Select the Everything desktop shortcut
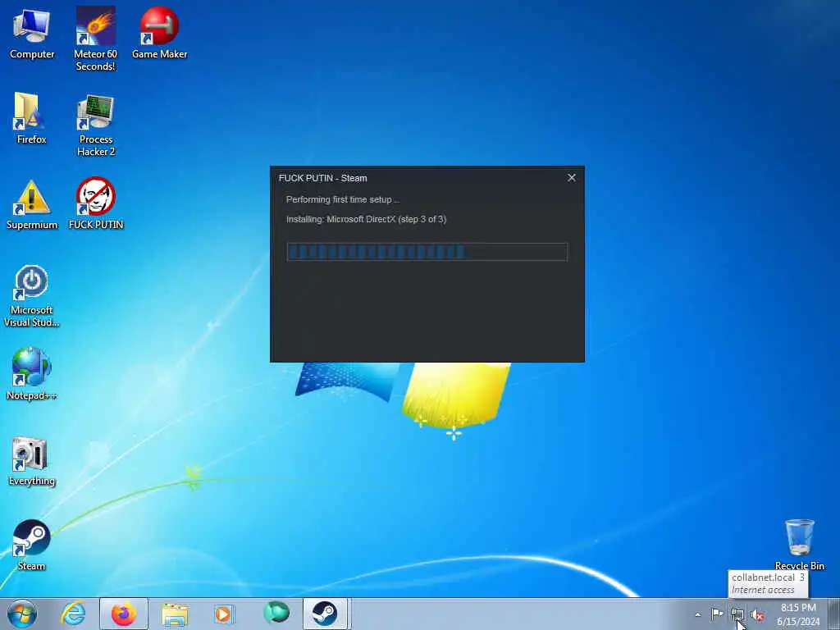840x630 pixels. (32, 460)
